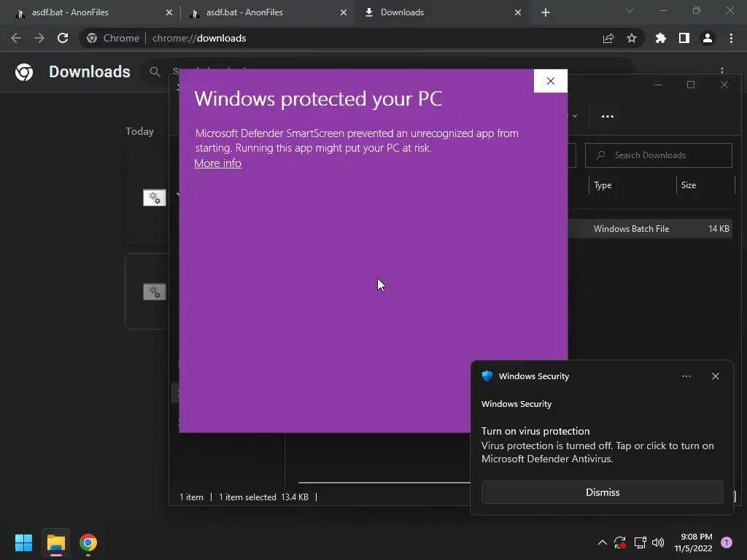Screen dimensions: 747x560
Task: Click Search Downloads box in File Explorer
Action: 659,155
